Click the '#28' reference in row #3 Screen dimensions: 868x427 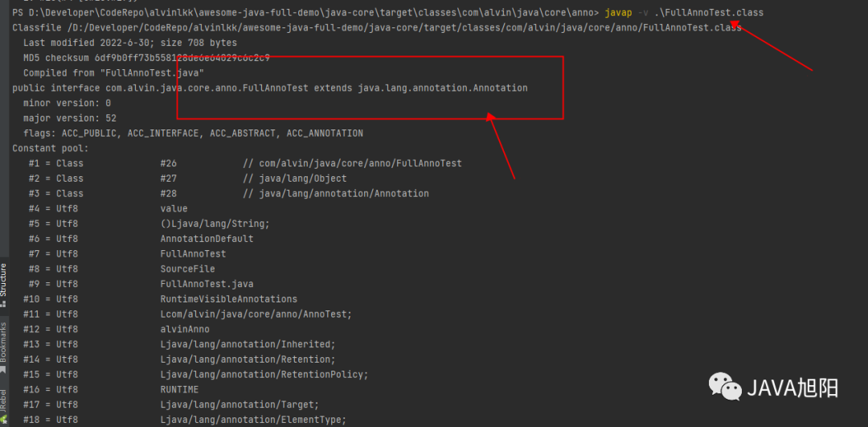click(168, 193)
